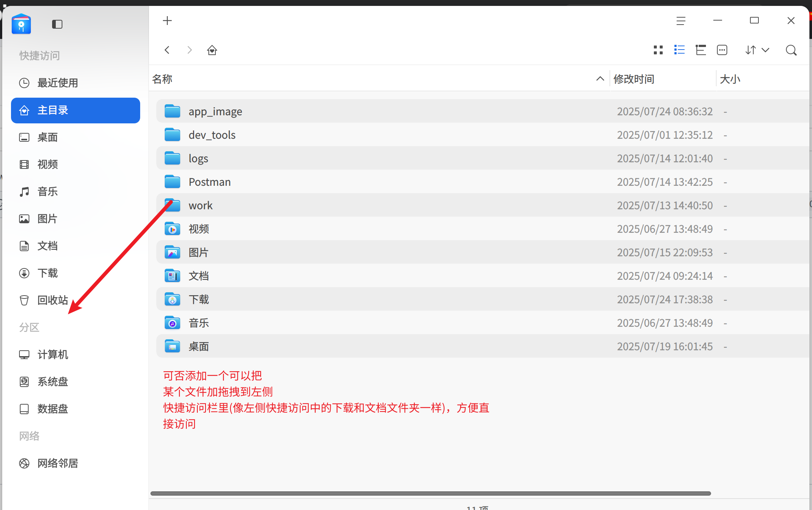The image size is (812, 510).
Task: Select the Postman folder row
Action: tap(483, 182)
